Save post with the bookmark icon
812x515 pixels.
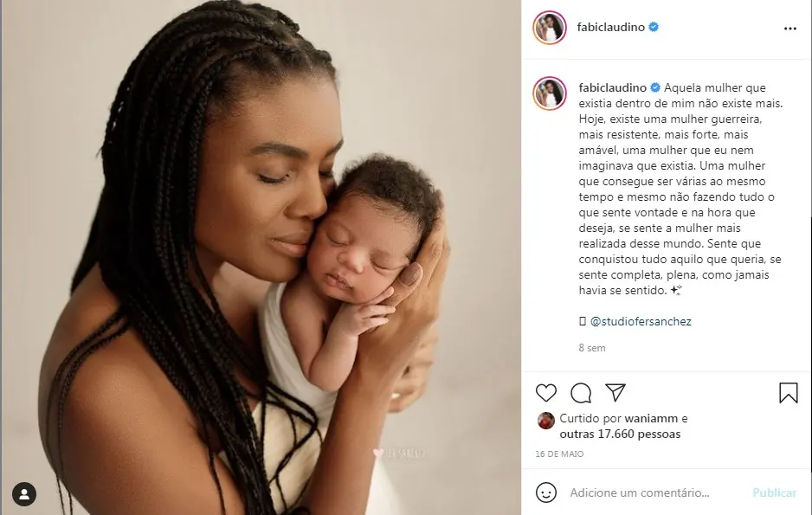788,393
